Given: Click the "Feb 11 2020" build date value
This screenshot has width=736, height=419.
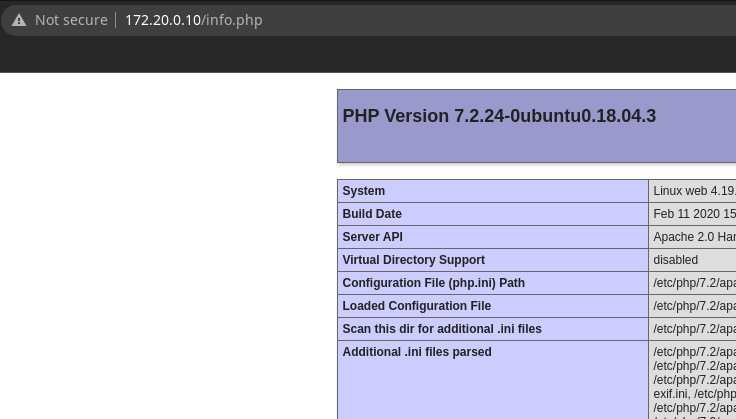Looking at the screenshot, I should click(x=693, y=214).
